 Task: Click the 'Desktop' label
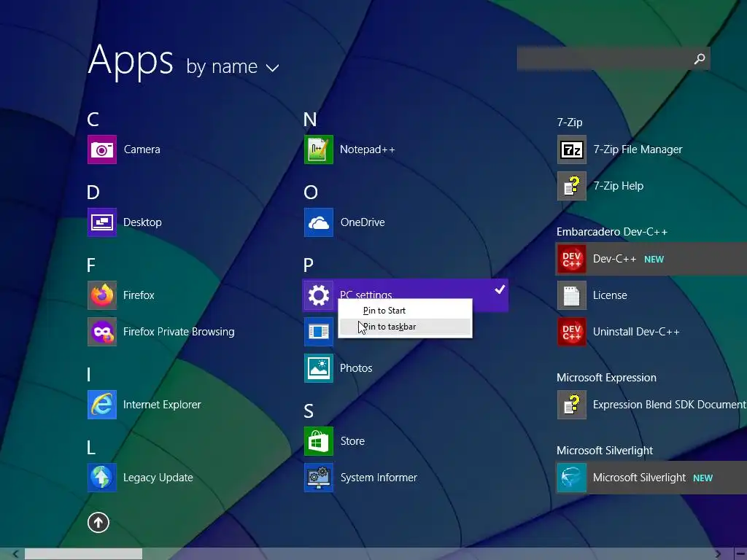pos(142,222)
